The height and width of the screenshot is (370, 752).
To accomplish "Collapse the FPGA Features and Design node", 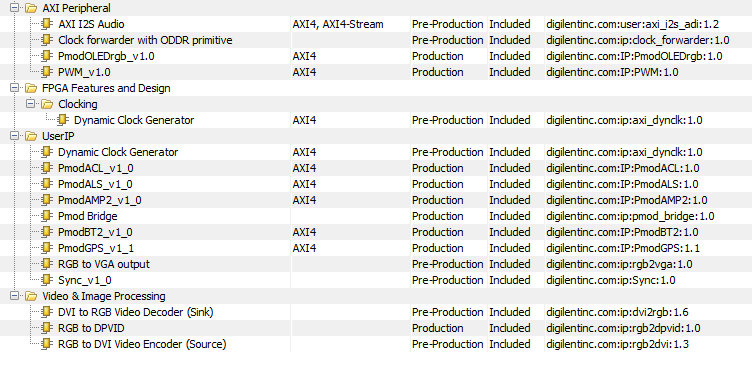I will pyautogui.click(x=15, y=88).
